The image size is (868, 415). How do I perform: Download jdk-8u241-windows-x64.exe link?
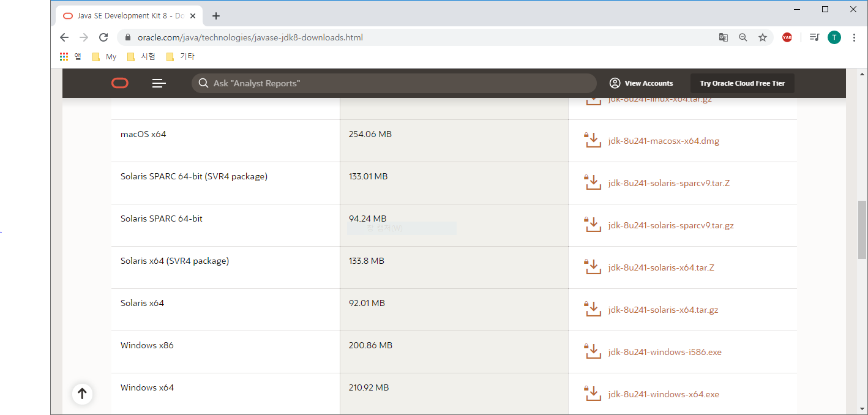[x=664, y=394]
